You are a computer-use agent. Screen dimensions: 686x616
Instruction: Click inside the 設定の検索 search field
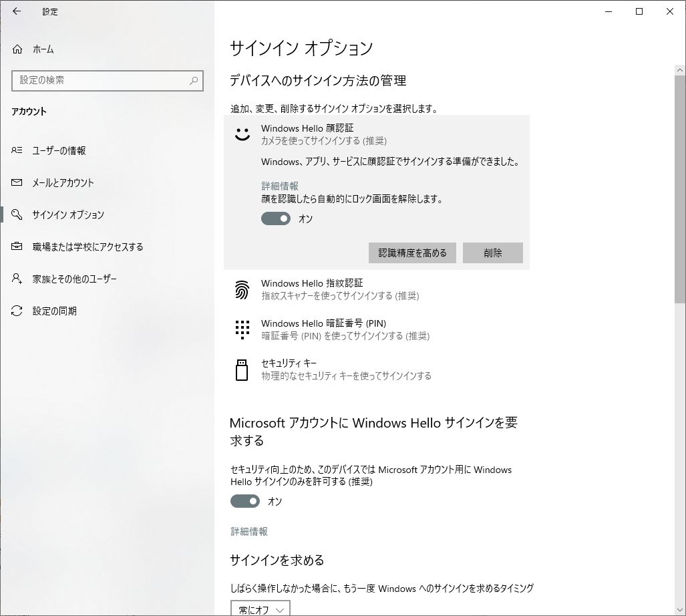coord(107,80)
